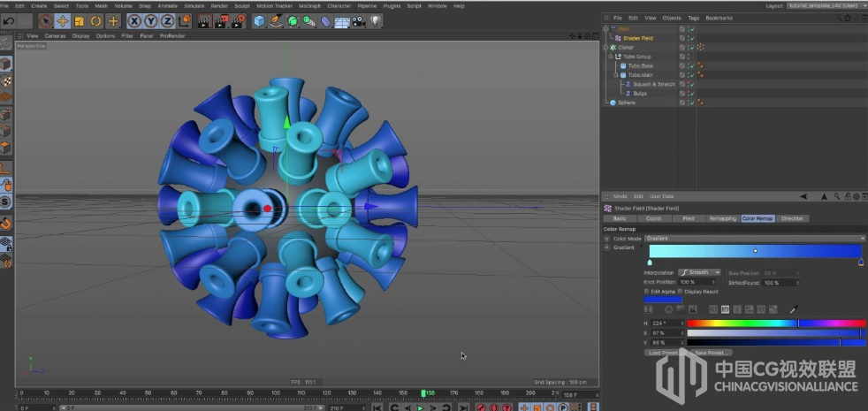Add a camera object
868x411 pixels.
pos(359,21)
